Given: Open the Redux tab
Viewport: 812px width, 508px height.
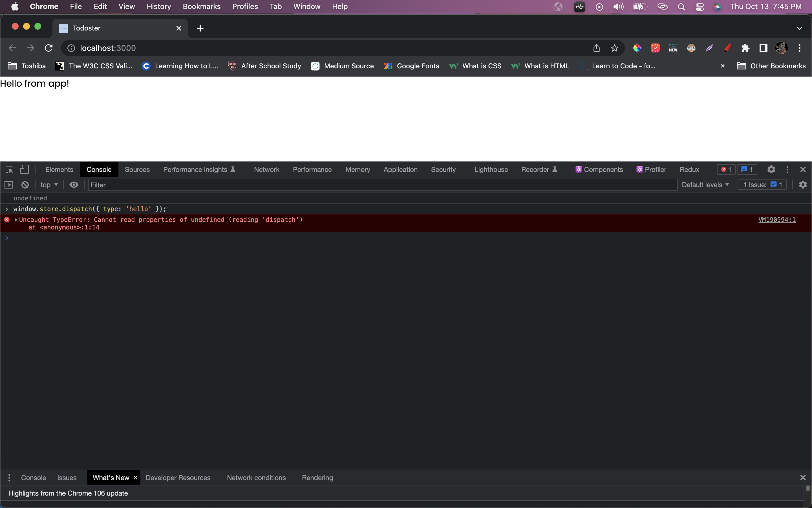Looking at the screenshot, I should point(690,169).
